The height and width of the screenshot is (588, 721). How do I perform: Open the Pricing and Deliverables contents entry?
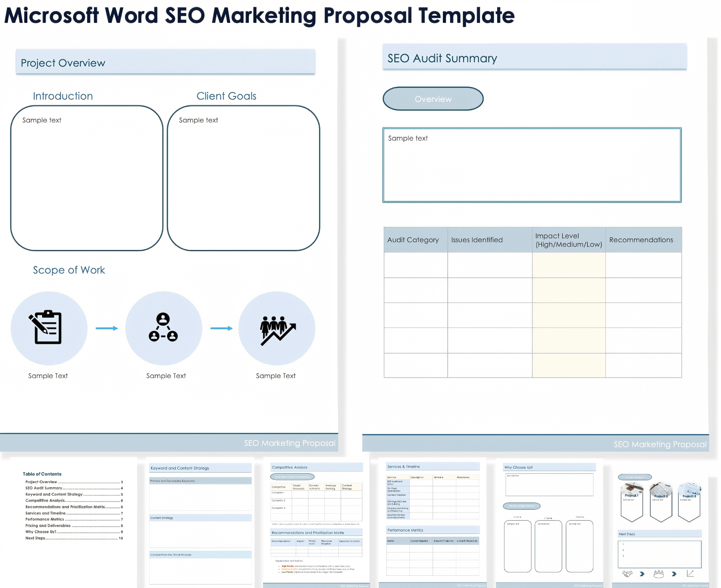click(74, 526)
